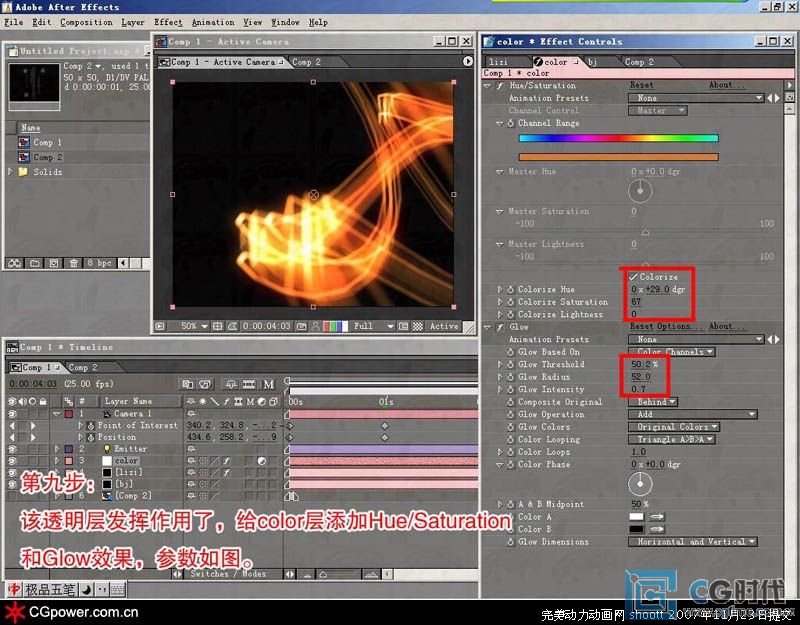Image resolution: width=800 pixels, height=625 pixels.
Task: Toggle the transparency grid checkerboard icon
Action: 417,326
